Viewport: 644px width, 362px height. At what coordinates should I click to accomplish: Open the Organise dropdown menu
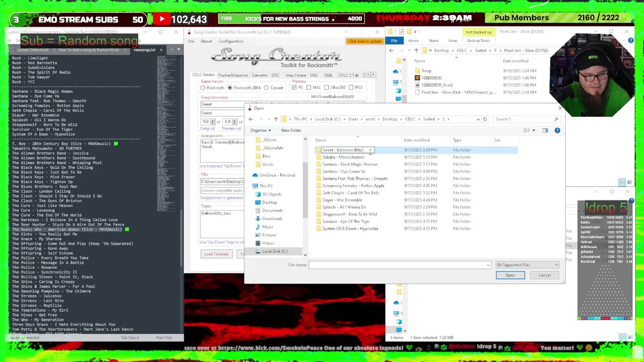(261, 130)
